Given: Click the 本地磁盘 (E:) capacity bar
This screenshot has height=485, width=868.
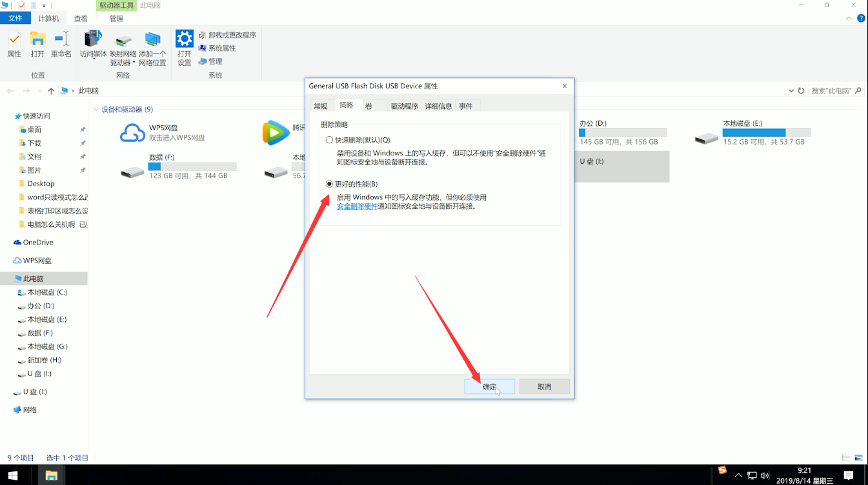Looking at the screenshot, I should pos(766,133).
